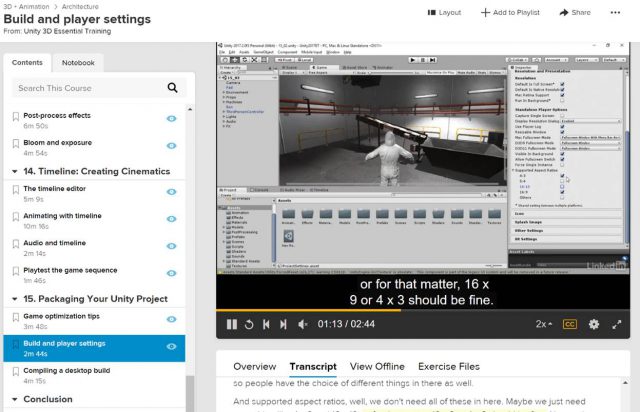Bookmark Compiling a desktop build video
This screenshot has height=412, width=640.
(x=16, y=372)
